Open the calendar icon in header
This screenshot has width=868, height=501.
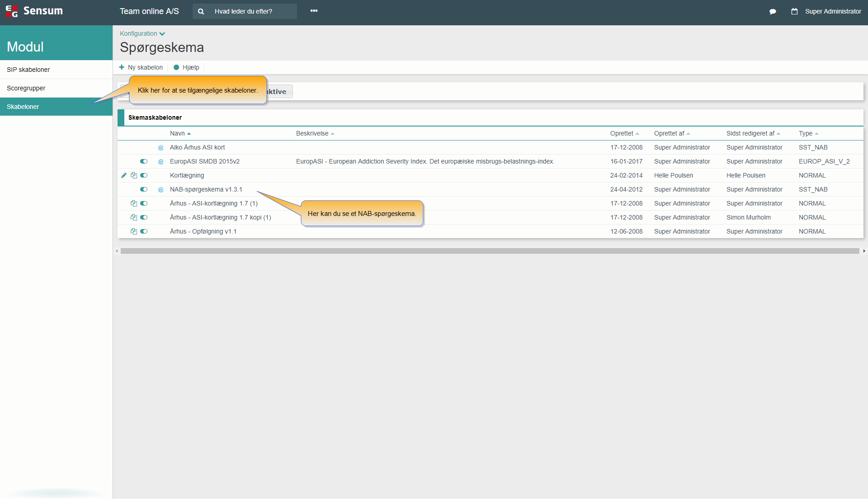point(794,11)
